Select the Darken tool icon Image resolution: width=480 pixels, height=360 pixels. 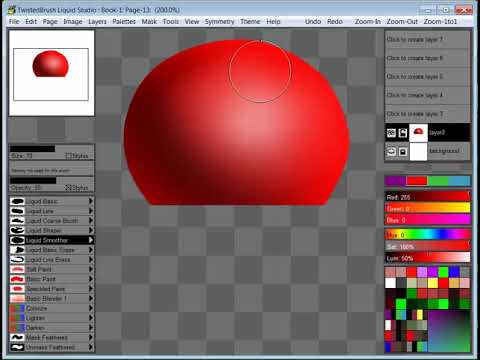17,328
